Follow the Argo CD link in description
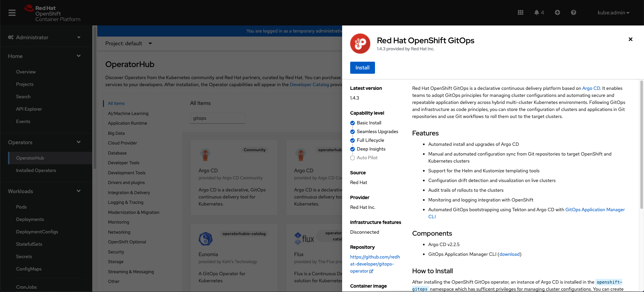The image size is (644, 292). pos(591,88)
